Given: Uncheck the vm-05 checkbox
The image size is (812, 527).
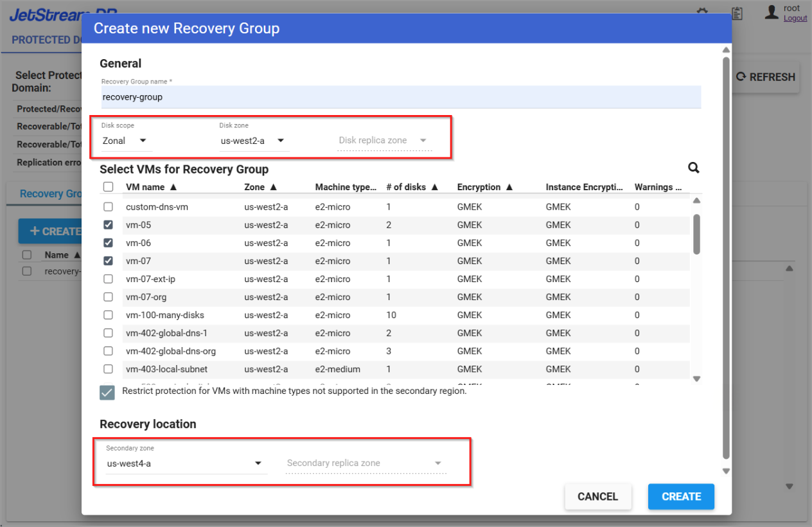Looking at the screenshot, I should tap(109, 225).
